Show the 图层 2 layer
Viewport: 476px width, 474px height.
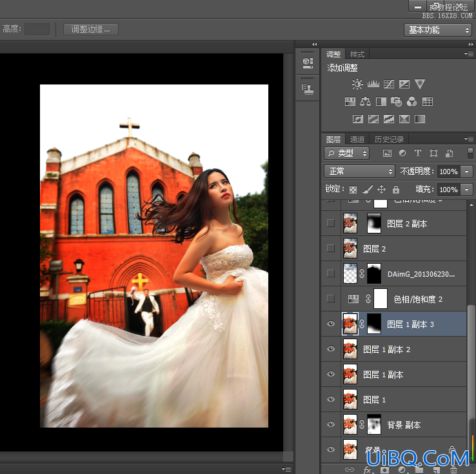point(331,248)
